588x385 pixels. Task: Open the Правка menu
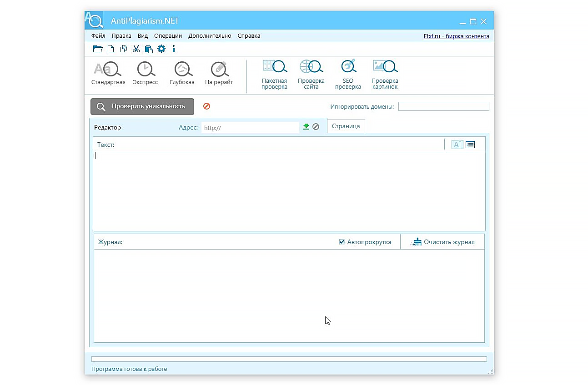pyautogui.click(x=121, y=36)
